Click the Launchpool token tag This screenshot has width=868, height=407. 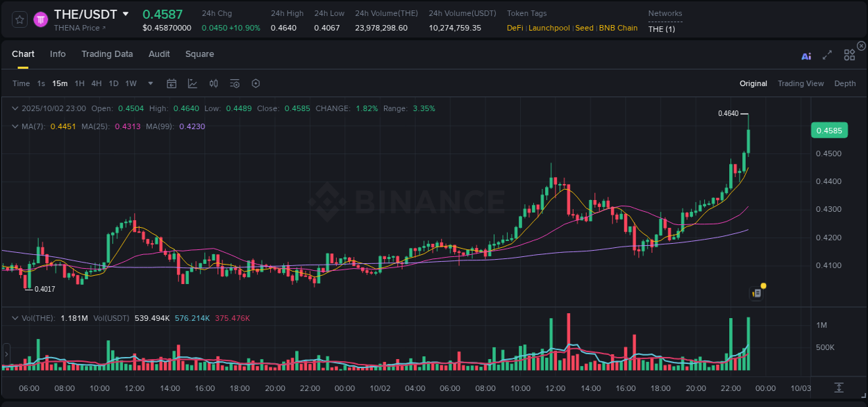pos(549,28)
